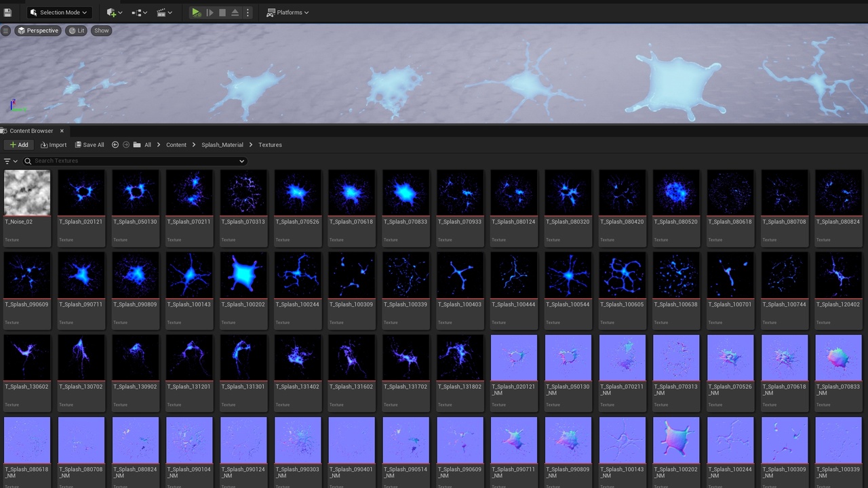Open the Selection Mode dropdown
The width and height of the screenshot is (868, 488).
click(60, 12)
